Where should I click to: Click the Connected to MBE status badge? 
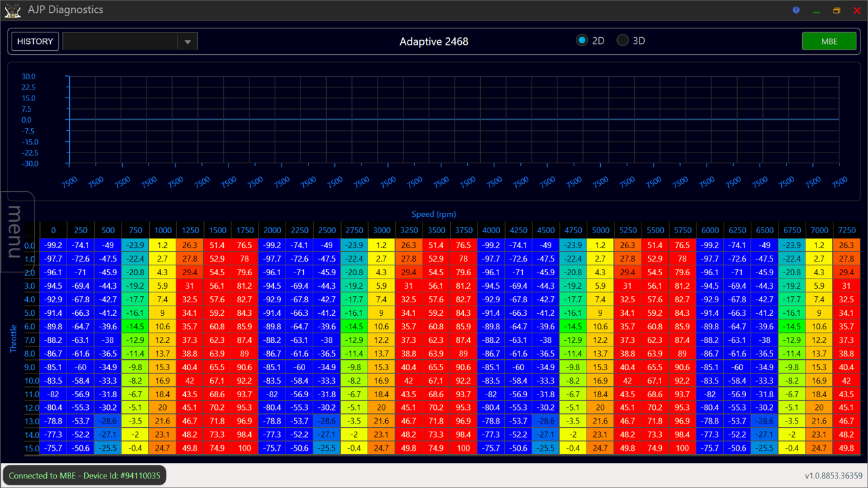tap(84, 476)
